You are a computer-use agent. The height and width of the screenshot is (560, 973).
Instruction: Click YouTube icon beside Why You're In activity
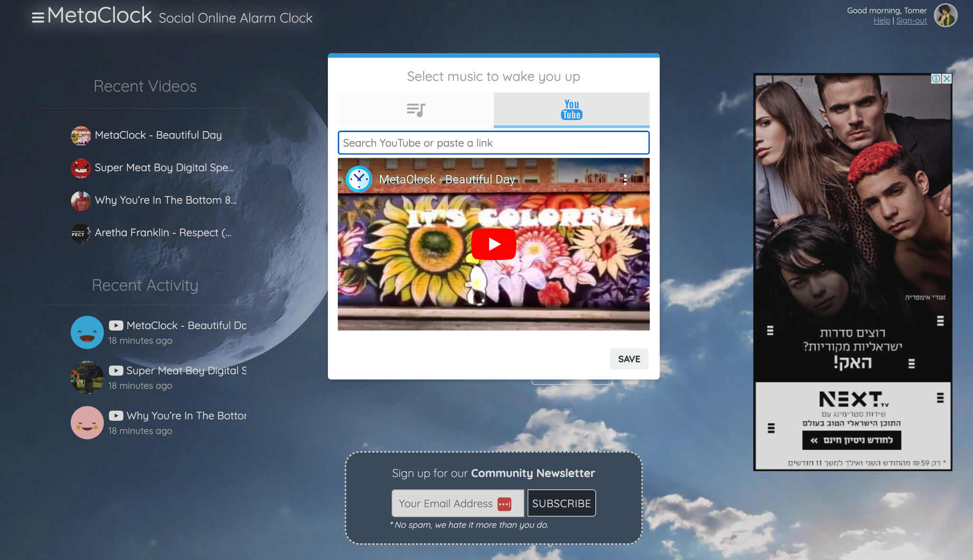(116, 416)
